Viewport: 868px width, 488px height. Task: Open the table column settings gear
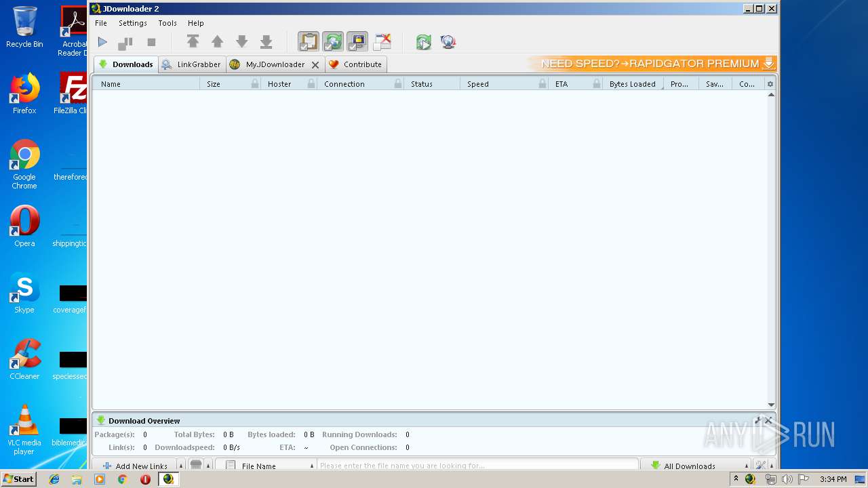pos(770,84)
